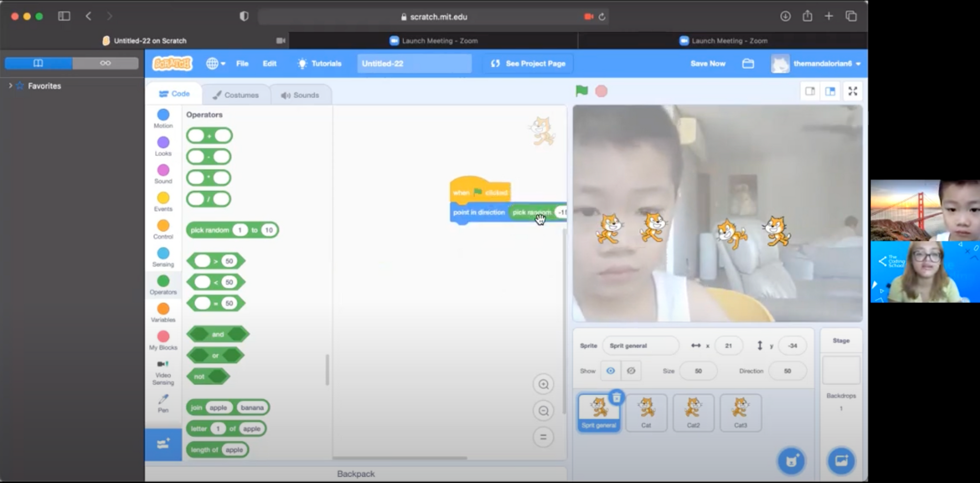The width and height of the screenshot is (980, 483).
Task: Expand the themandalorian6 account menu
Action: [823, 63]
